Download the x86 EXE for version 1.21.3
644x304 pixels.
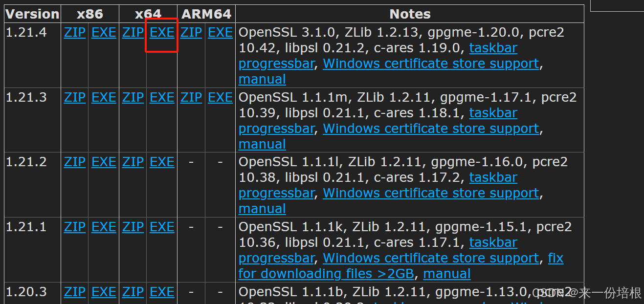coord(104,98)
